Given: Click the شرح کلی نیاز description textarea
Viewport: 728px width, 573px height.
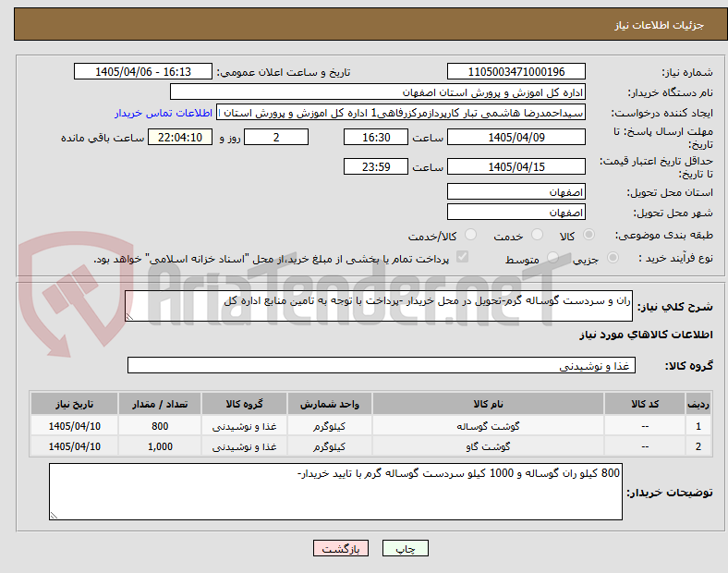Looking at the screenshot, I should (379, 306).
